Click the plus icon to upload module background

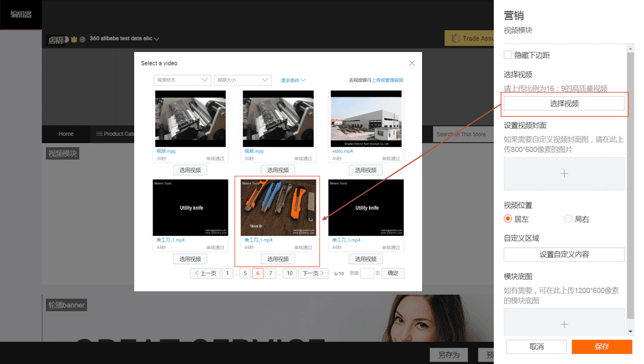(x=564, y=324)
